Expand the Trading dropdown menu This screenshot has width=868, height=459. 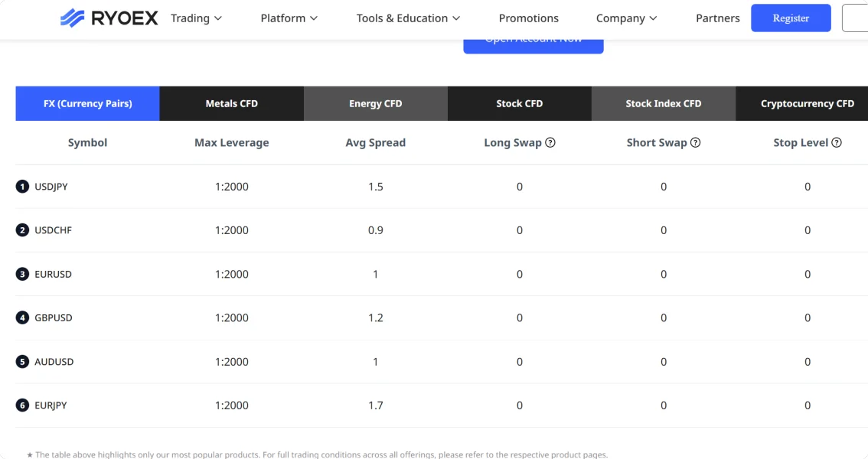pos(196,18)
